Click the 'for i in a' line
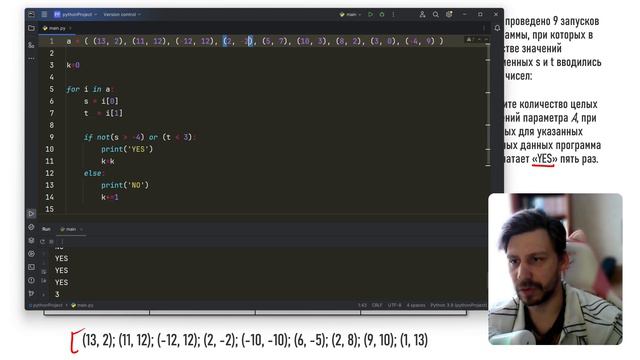This screenshot has height=360, width=640. 90,89
